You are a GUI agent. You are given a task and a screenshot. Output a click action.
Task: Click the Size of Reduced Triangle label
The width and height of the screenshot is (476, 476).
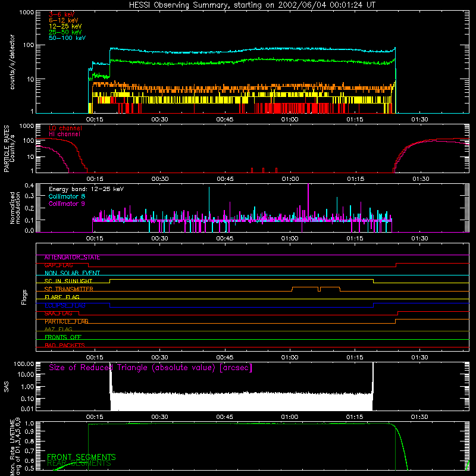151,368
